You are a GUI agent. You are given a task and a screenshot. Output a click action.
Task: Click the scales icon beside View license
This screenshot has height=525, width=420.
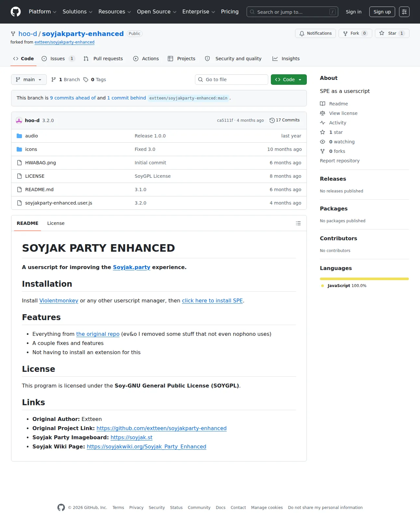pyautogui.click(x=323, y=113)
